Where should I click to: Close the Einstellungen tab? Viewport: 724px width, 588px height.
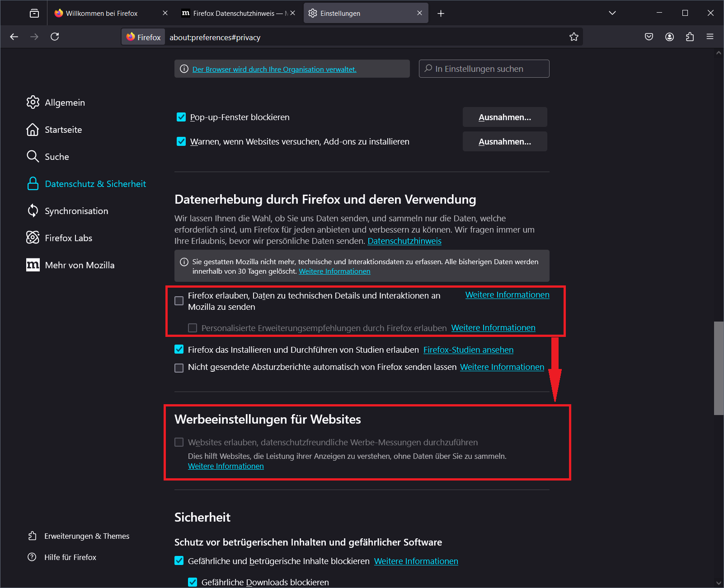[x=419, y=13]
